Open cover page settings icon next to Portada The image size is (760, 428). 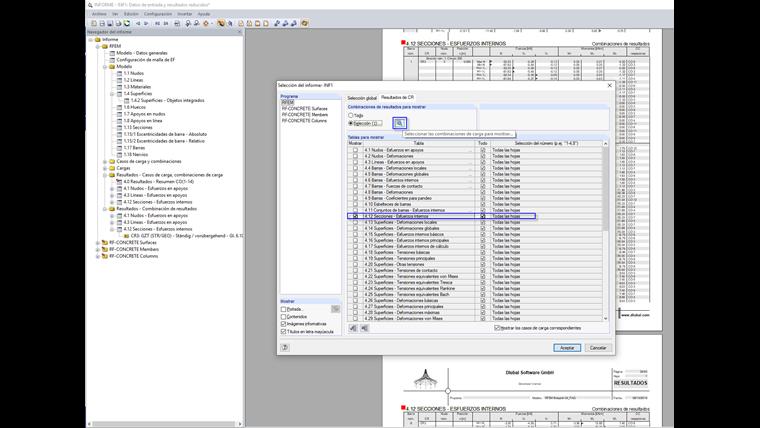tap(335, 309)
